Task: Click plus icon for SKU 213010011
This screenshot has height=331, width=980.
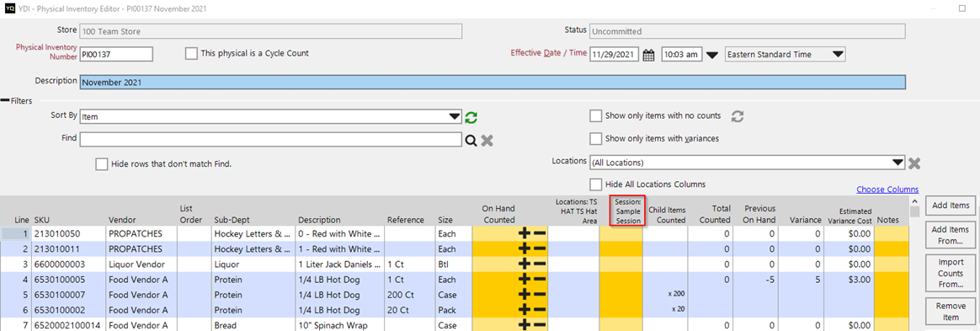Action: pyautogui.click(x=525, y=248)
